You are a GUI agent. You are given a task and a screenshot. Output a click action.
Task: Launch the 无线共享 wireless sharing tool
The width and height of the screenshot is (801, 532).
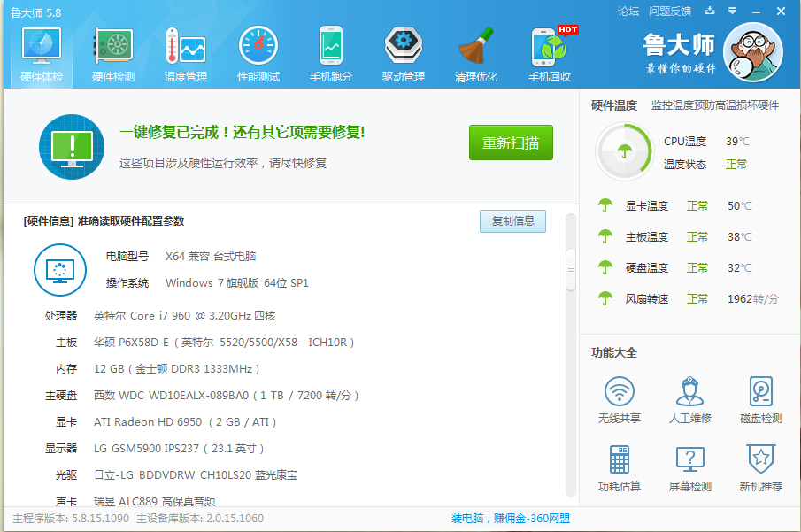(620, 398)
